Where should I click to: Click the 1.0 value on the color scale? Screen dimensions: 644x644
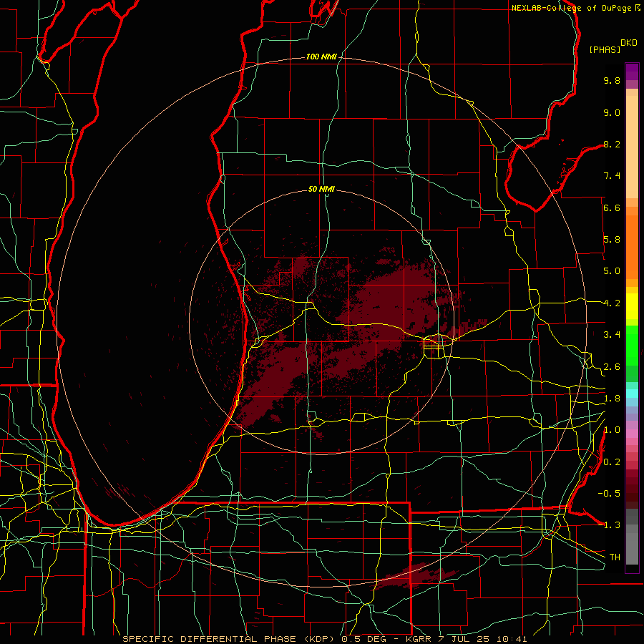click(612, 430)
